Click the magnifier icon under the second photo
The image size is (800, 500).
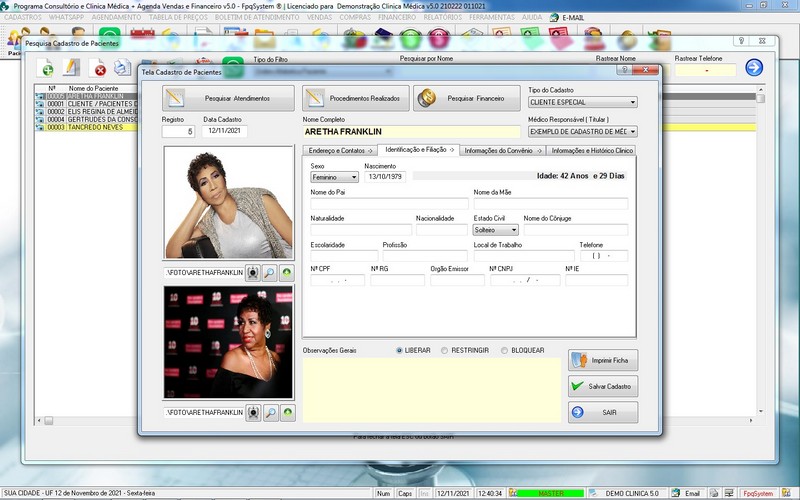point(270,411)
